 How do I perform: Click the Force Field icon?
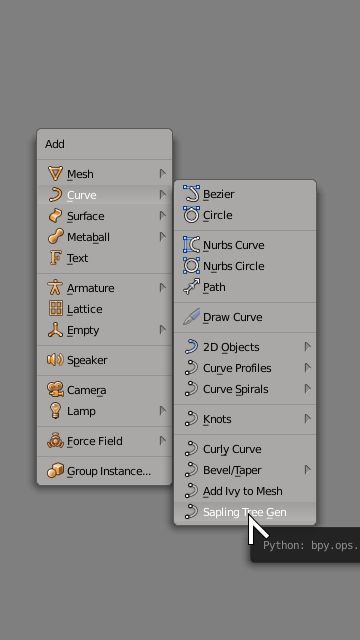[x=55, y=441]
